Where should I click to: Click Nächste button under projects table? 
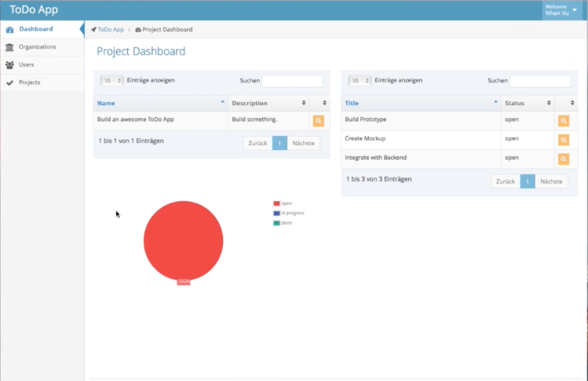click(x=303, y=144)
